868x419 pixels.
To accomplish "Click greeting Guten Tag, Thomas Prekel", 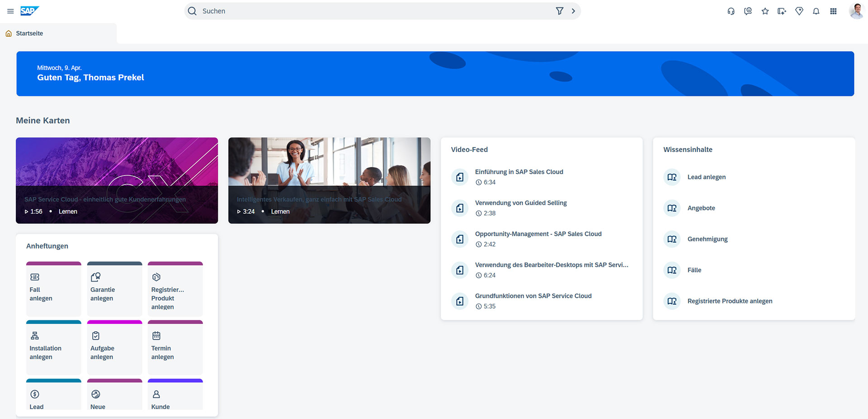I will click(90, 77).
